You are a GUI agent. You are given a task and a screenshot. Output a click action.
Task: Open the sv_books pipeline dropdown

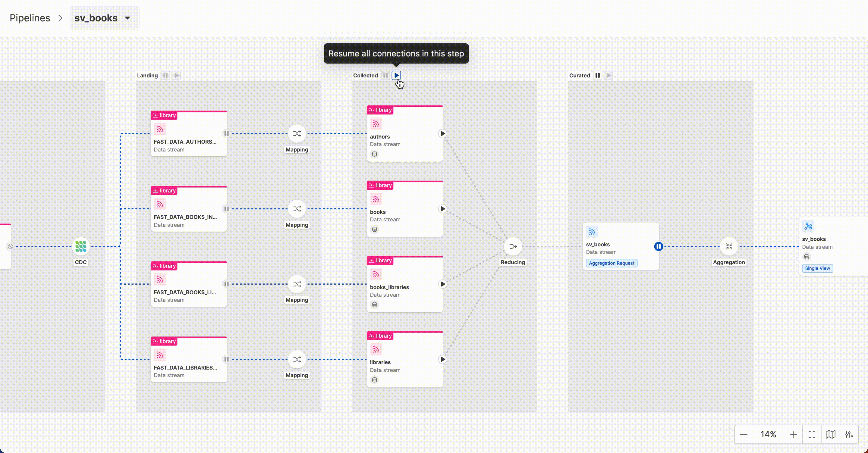[127, 18]
